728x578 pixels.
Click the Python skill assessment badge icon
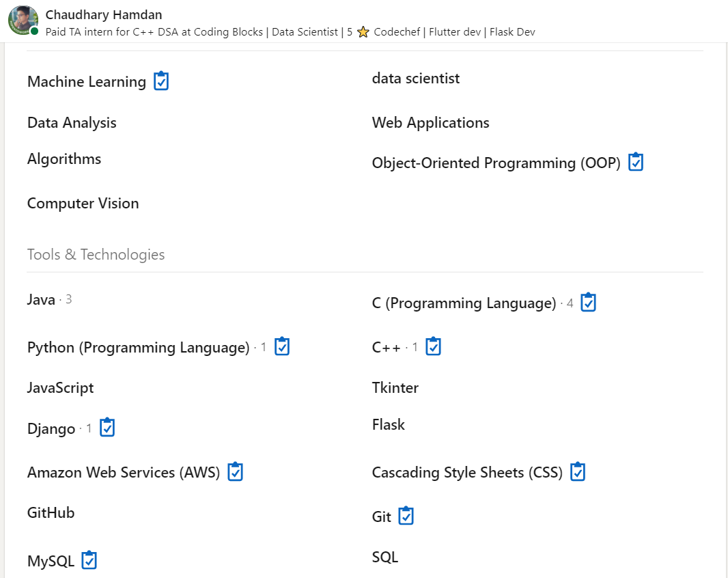(282, 346)
